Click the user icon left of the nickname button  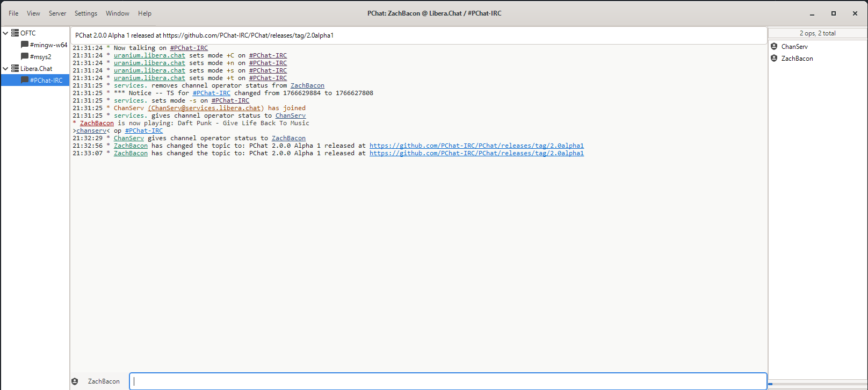coord(75,381)
